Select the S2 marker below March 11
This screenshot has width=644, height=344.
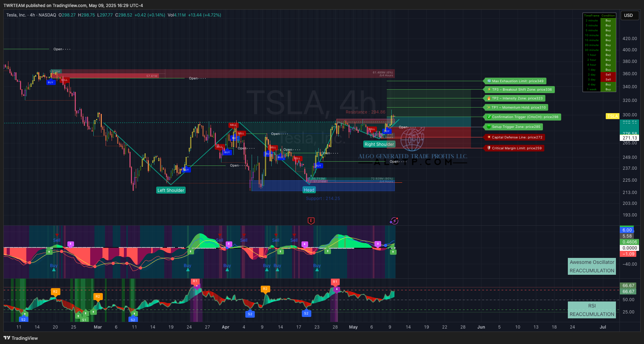click(x=133, y=320)
